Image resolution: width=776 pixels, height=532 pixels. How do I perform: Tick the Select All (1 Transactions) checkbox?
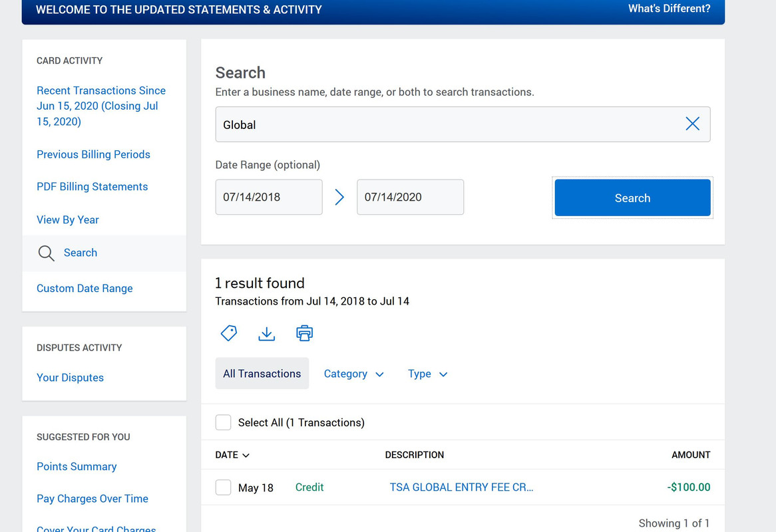(x=223, y=422)
